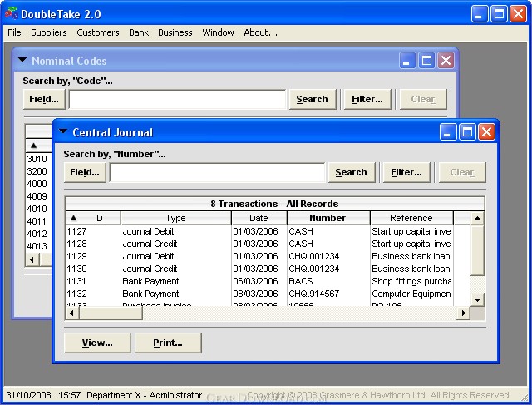The height and width of the screenshot is (405, 532).
Task: Select nominal code 3200
Action: click(37, 171)
